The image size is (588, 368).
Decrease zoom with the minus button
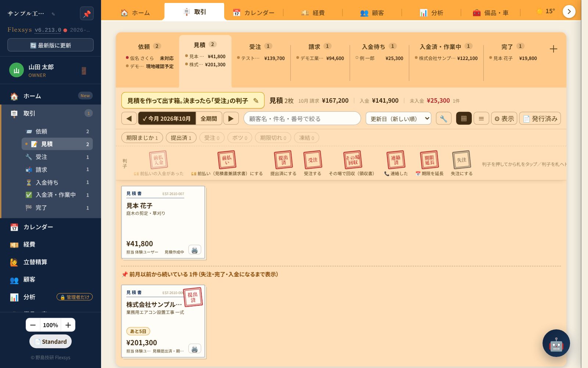[33, 325]
